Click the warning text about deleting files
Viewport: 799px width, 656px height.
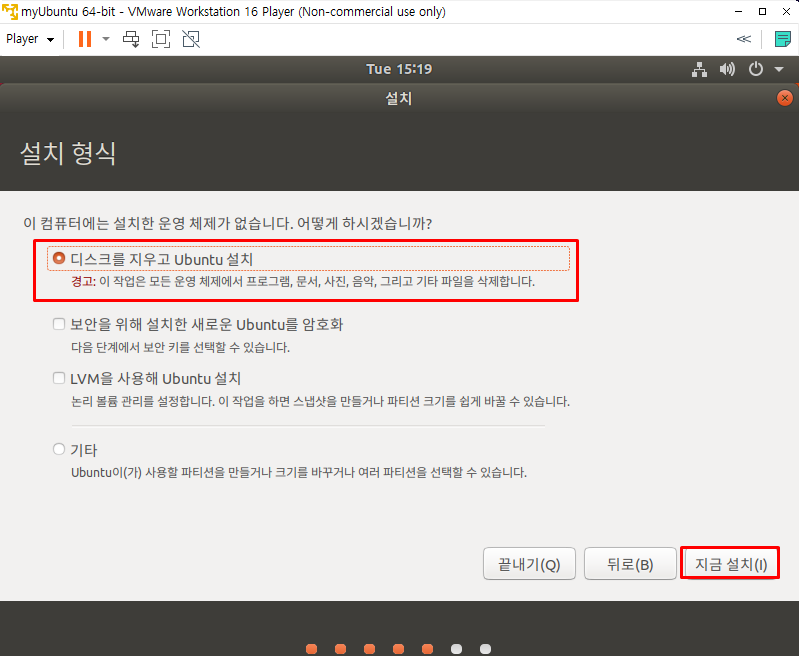tap(303, 281)
